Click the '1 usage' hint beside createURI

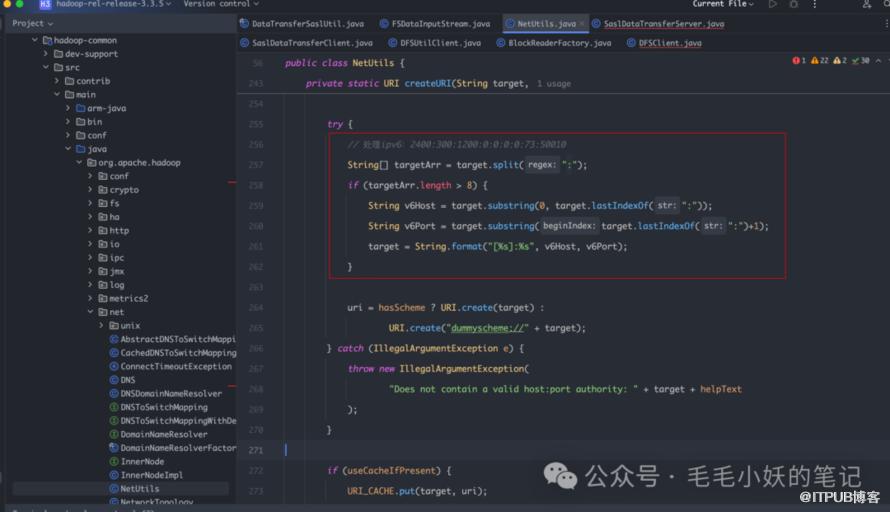pyautogui.click(x=554, y=83)
